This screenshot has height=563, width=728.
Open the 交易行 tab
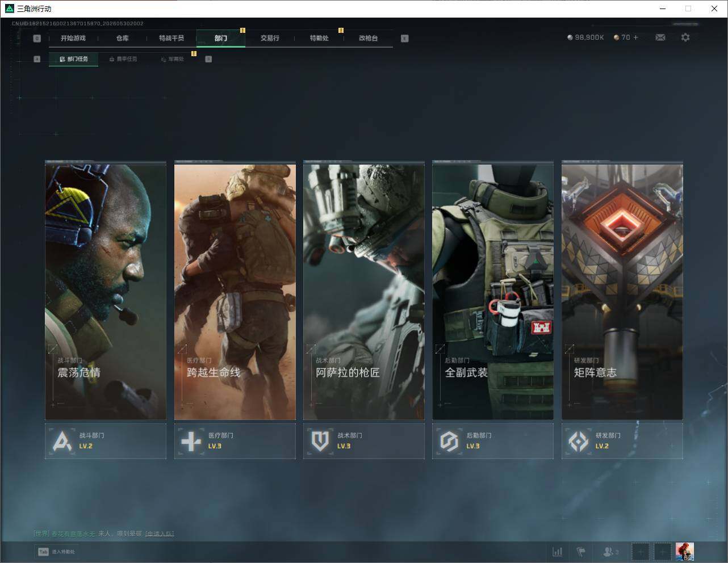(270, 38)
